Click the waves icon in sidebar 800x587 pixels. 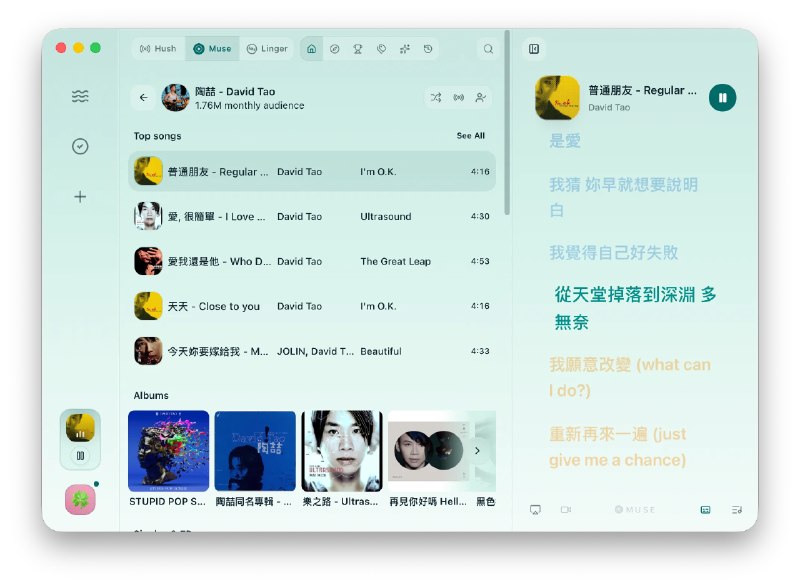[x=80, y=96]
